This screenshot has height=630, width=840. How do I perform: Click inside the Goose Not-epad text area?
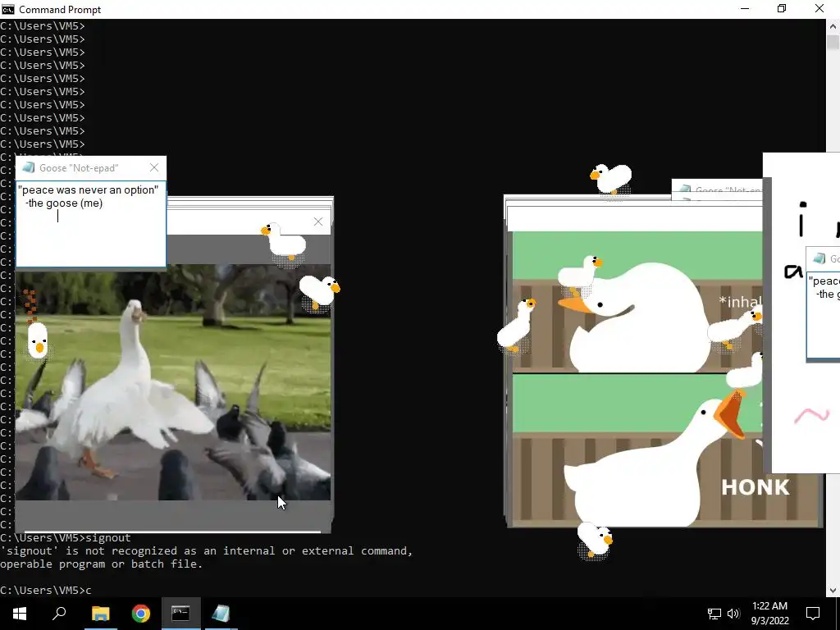(91, 223)
